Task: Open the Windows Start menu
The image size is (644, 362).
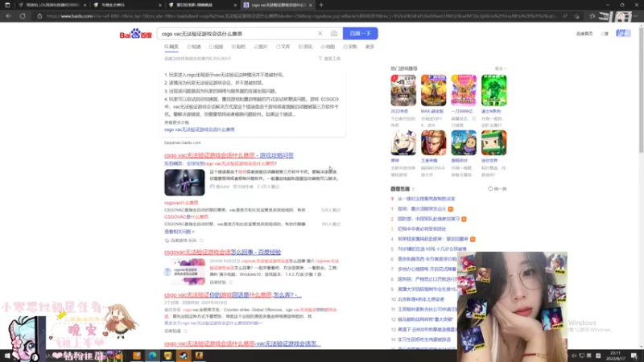Action: 7,356
